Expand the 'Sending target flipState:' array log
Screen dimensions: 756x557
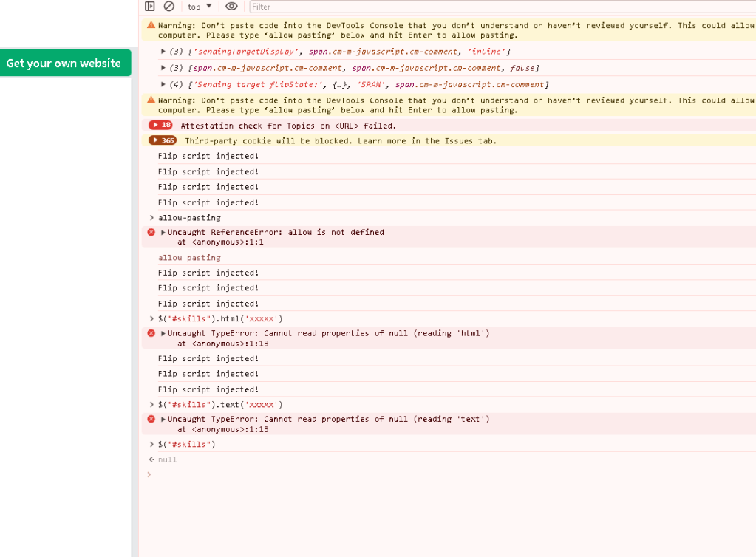pyautogui.click(x=163, y=84)
